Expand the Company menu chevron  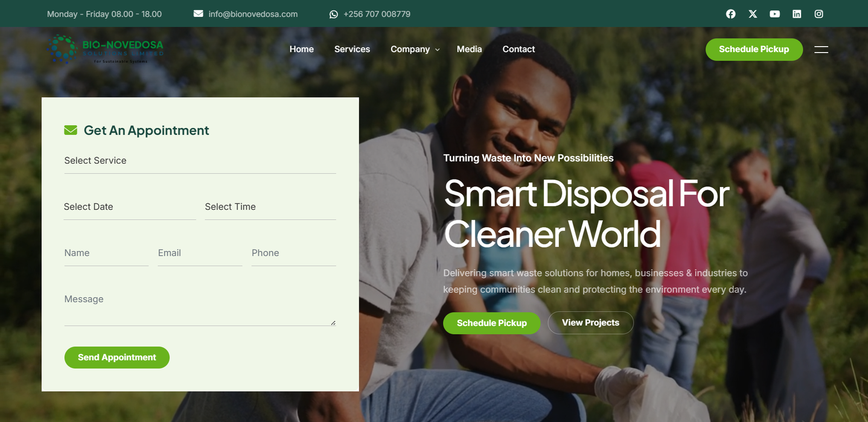[x=437, y=49]
